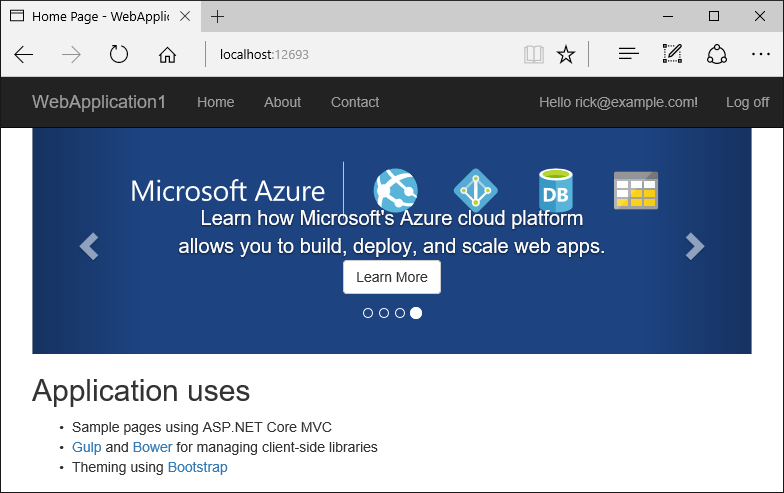Open the More actions ellipsis menu
Image resolution: width=784 pixels, height=493 pixels.
(760, 54)
